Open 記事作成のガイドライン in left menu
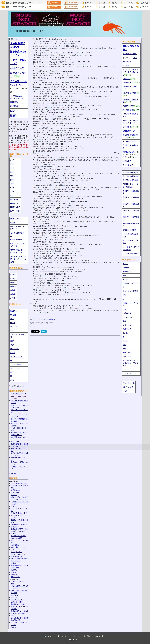This screenshot has width=150, height=644. coord(18,53)
